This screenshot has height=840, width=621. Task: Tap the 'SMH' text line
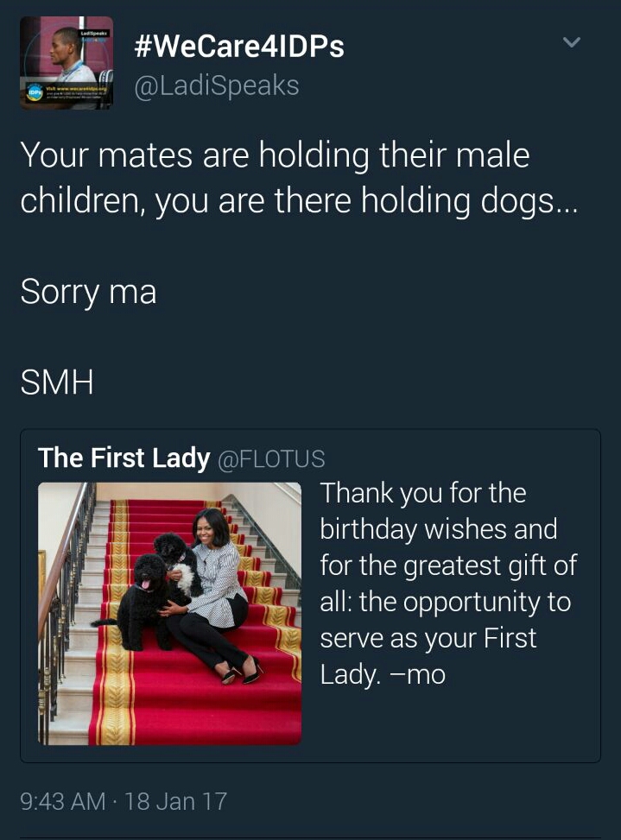(x=57, y=382)
